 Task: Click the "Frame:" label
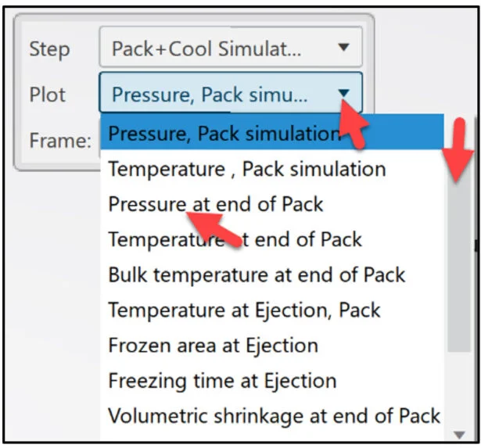pyautogui.click(x=59, y=141)
